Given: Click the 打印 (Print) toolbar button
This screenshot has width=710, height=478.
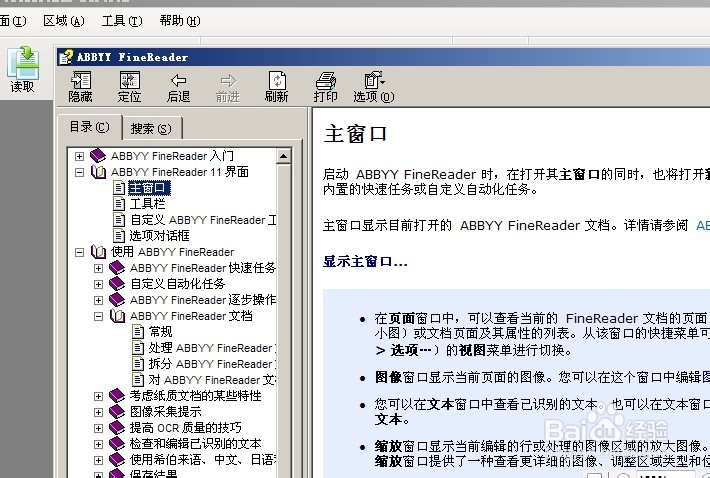Looking at the screenshot, I should pos(326,87).
